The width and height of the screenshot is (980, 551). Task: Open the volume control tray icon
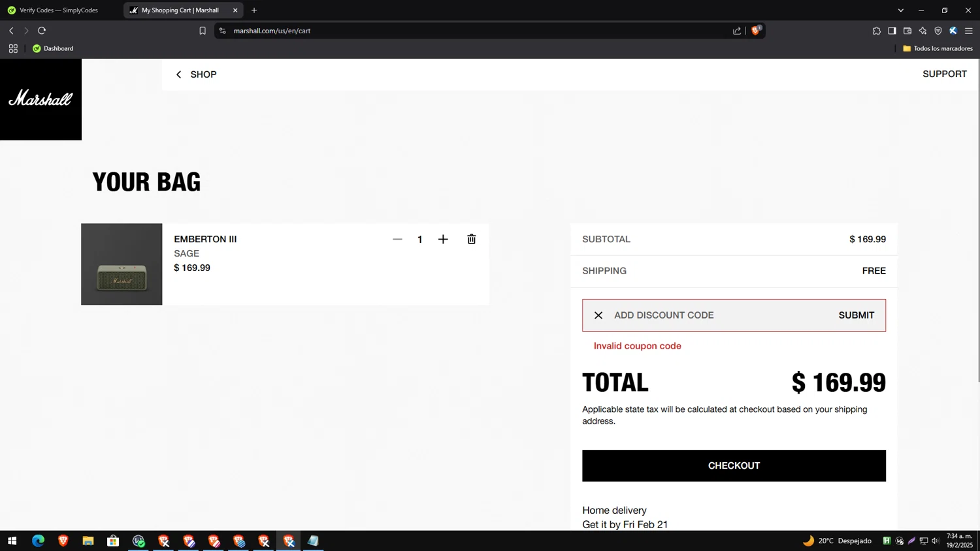coord(936,541)
